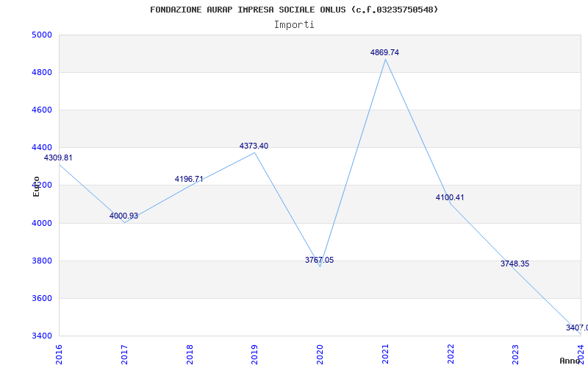This screenshot has height=368, width=588.
Task: Click the 2018 x-axis year label
Action: (x=190, y=355)
